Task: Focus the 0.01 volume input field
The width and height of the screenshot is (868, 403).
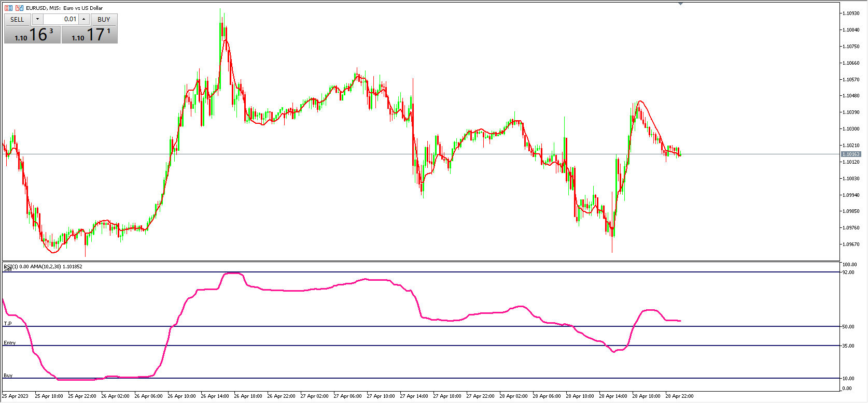Action: tap(61, 19)
